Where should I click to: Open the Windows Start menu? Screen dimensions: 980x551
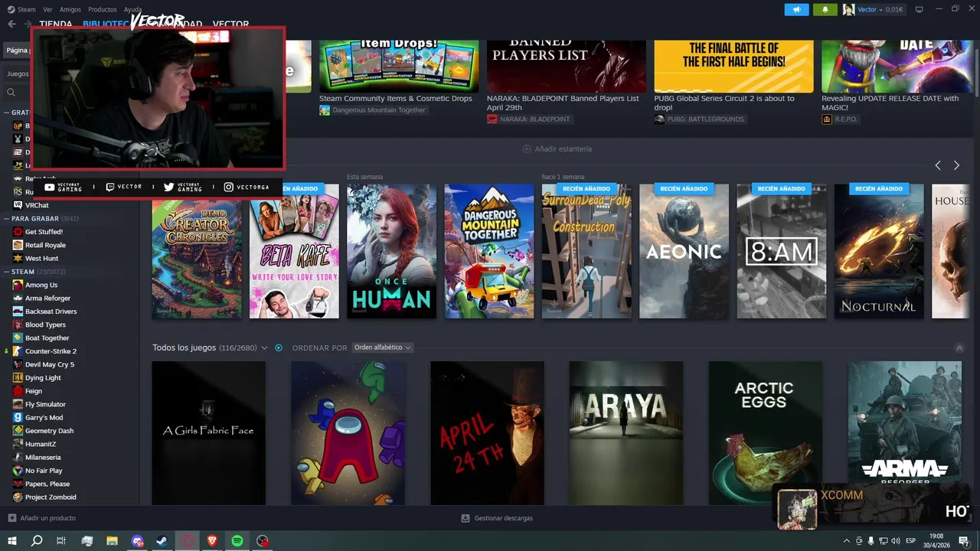[x=12, y=540]
